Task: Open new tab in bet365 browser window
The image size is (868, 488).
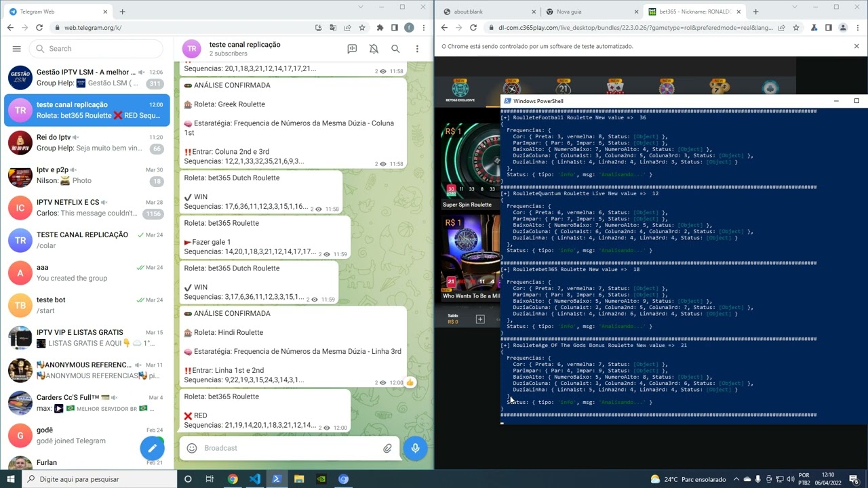Action: (x=755, y=12)
